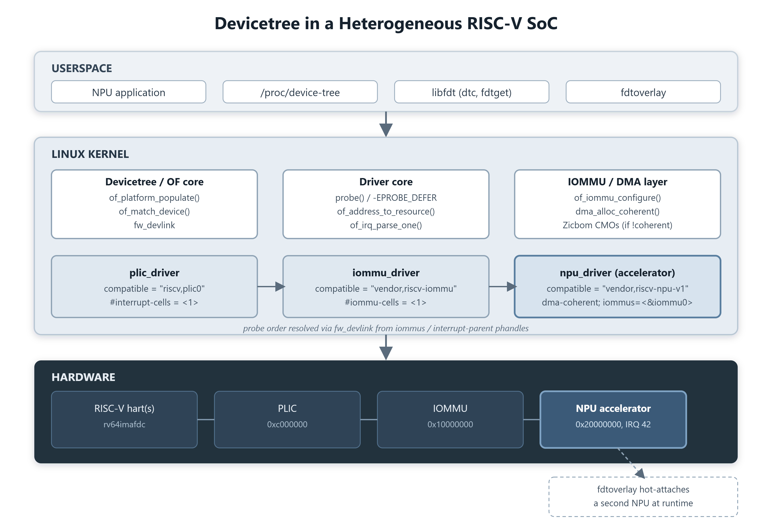772x532 pixels.
Task: Click the LINUX KERNEL heading
Action: point(90,154)
